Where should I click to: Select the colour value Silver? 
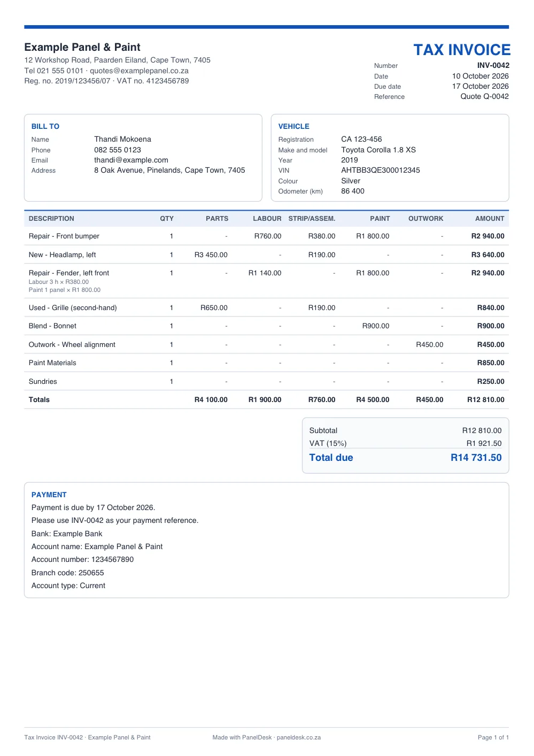tap(351, 181)
